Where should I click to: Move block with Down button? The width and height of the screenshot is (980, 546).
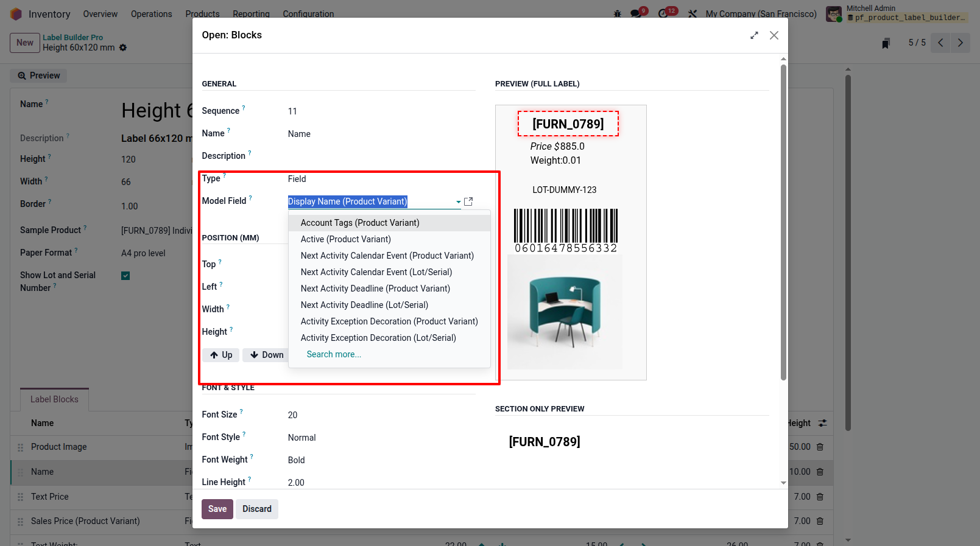click(x=267, y=355)
